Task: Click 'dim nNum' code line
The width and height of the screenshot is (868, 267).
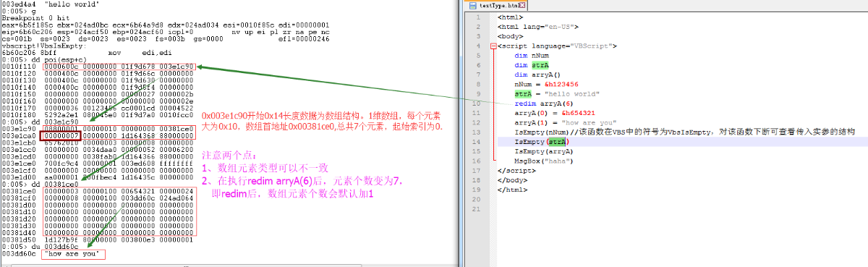Action: (532, 55)
